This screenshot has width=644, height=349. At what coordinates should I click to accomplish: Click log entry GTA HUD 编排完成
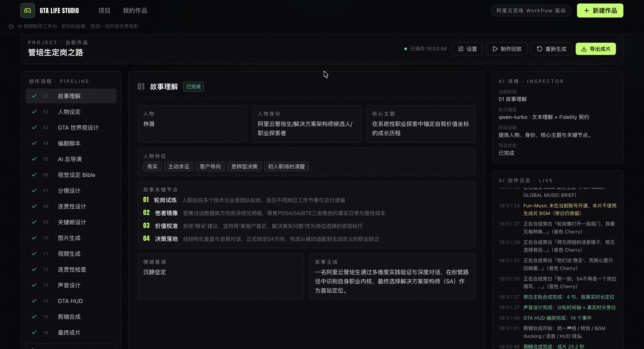pos(557,318)
